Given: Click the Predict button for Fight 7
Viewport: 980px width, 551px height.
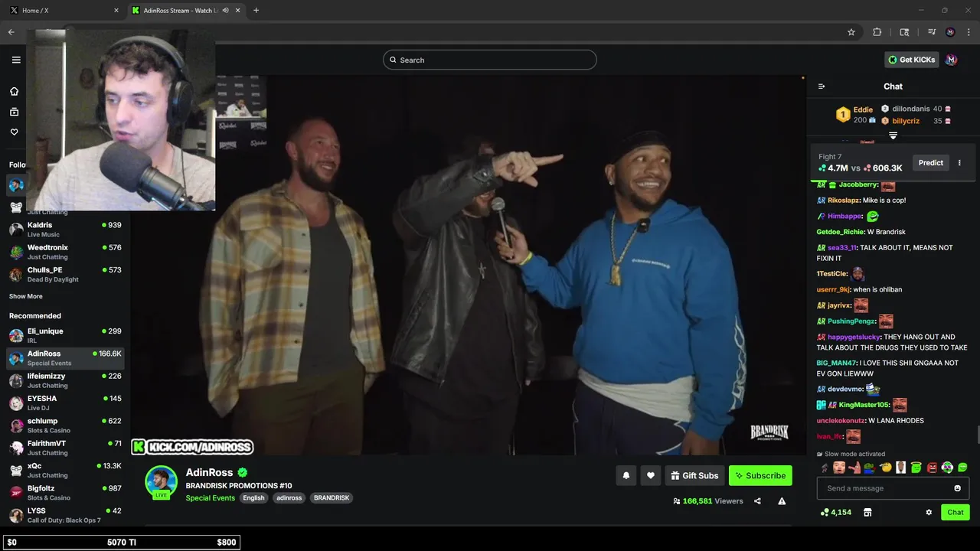Looking at the screenshot, I should 931,163.
